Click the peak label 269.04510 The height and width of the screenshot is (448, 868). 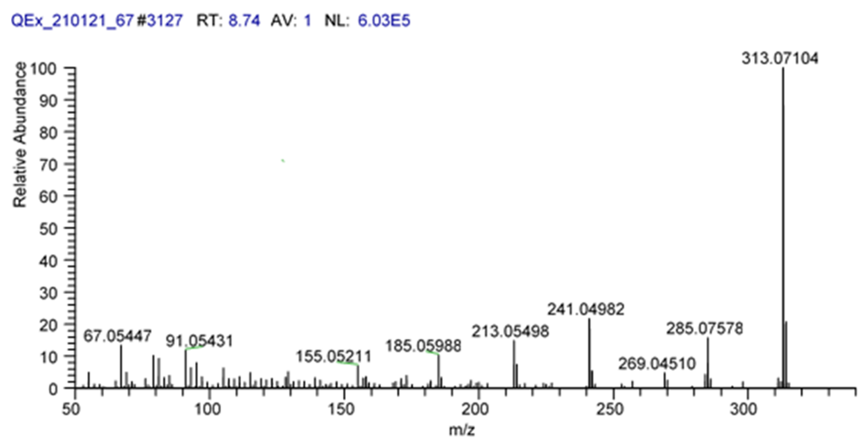click(657, 364)
